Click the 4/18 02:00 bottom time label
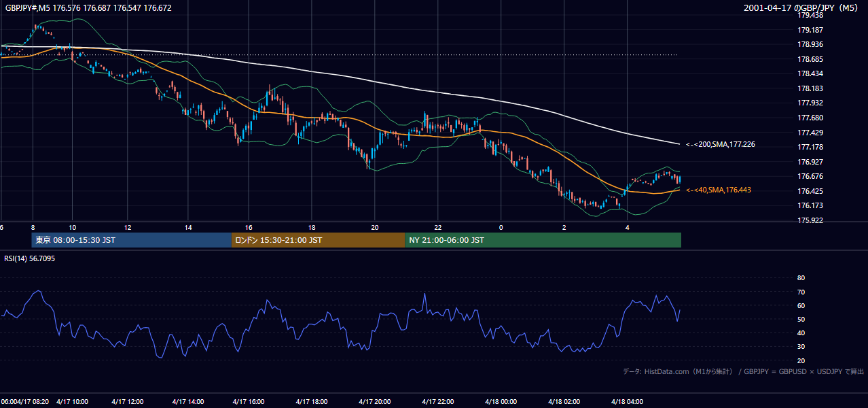868x408 pixels. [x=564, y=401]
